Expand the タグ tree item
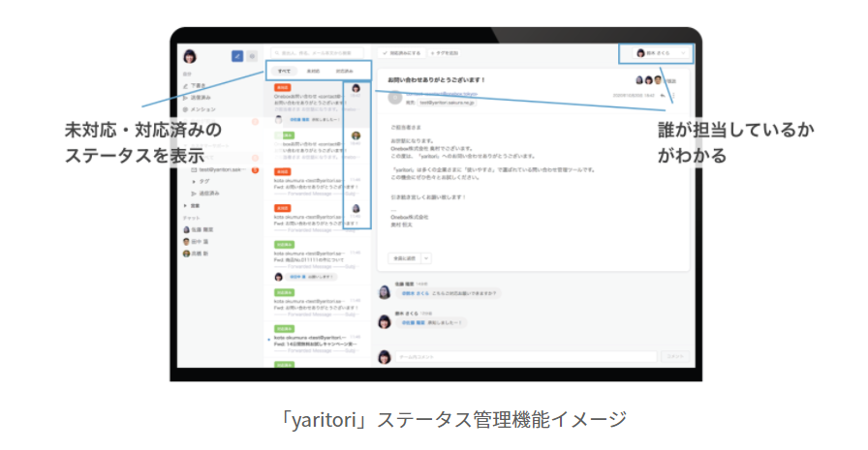The image size is (868, 450). [201, 181]
